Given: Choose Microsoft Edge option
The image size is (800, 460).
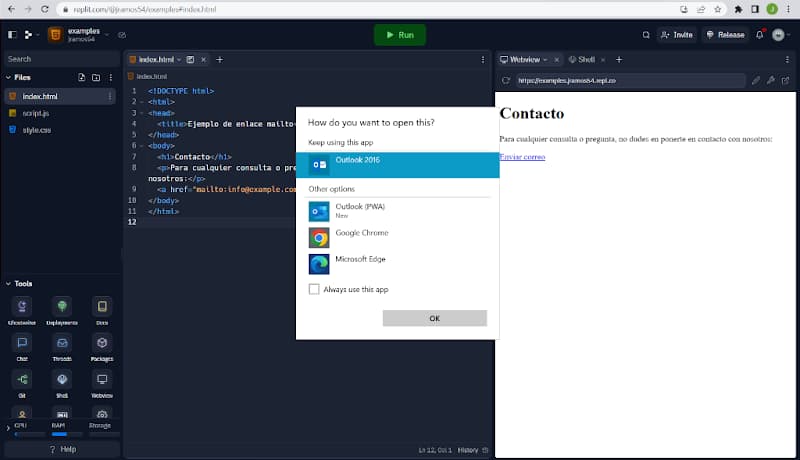Looking at the screenshot, I should click(x=397, y=264).
